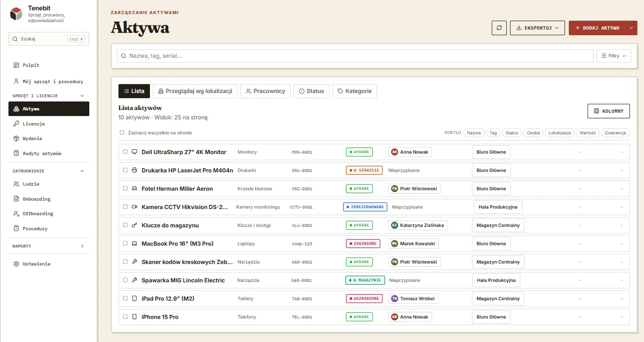Viewport: 644px width, 342px height.
Task: Click the sidebar Szukaj search box
Action: point(49,39)
